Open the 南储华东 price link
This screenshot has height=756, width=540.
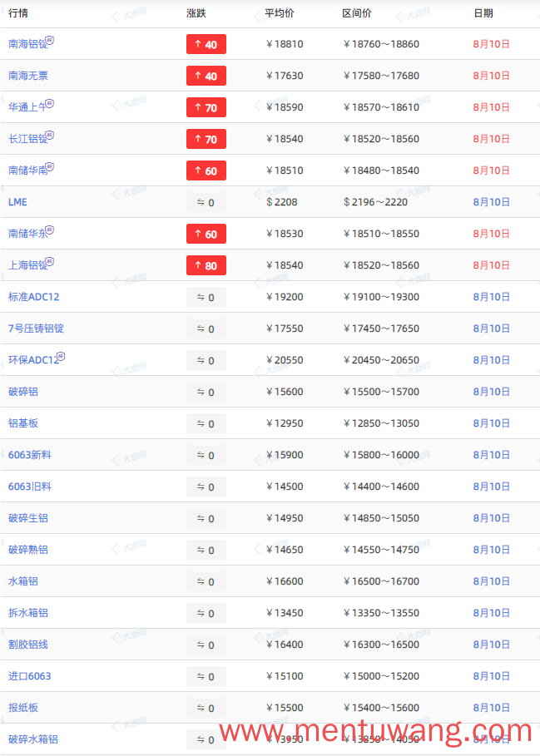pos(28,234)
